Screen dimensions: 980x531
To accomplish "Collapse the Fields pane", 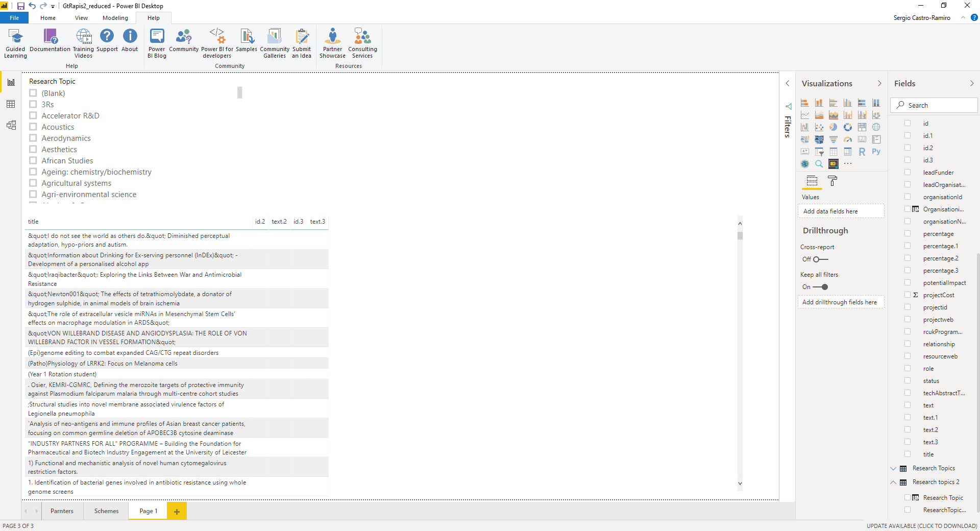I will coord(972,84).
